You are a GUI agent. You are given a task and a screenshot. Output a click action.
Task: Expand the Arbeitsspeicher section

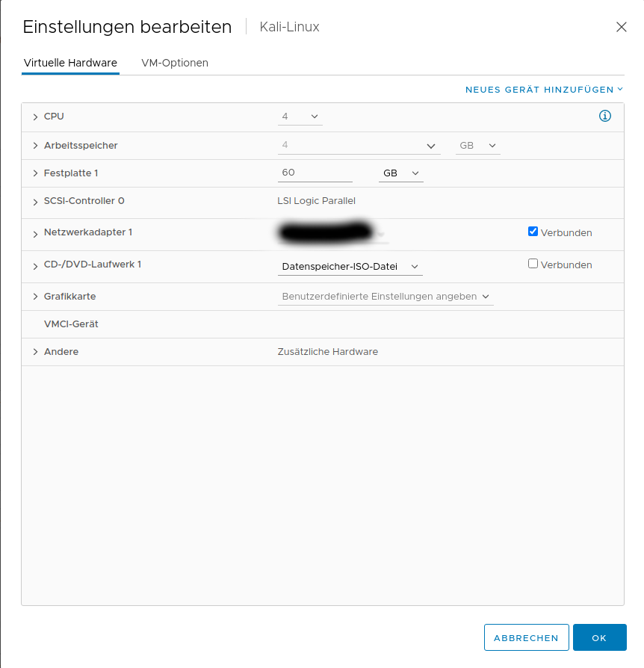(x=35, y=146)
